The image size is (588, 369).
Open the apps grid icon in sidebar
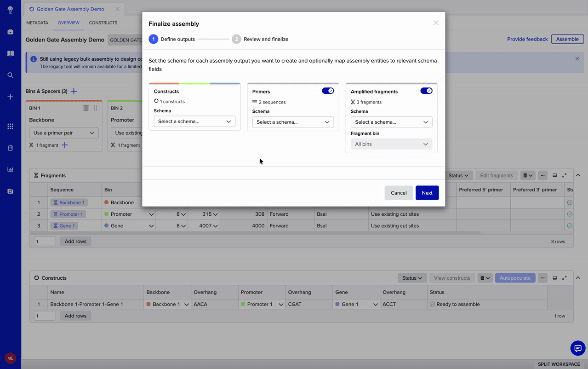[10, 126]
